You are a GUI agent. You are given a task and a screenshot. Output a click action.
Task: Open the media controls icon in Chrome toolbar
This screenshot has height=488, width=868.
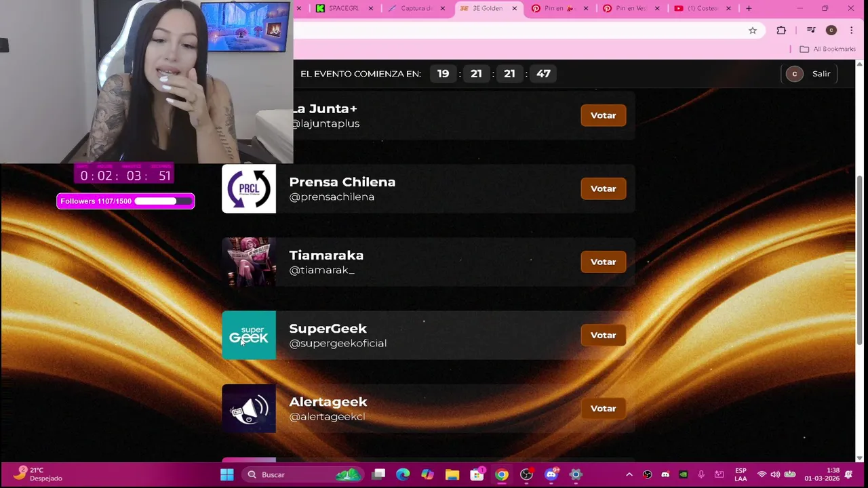(811, 30)
